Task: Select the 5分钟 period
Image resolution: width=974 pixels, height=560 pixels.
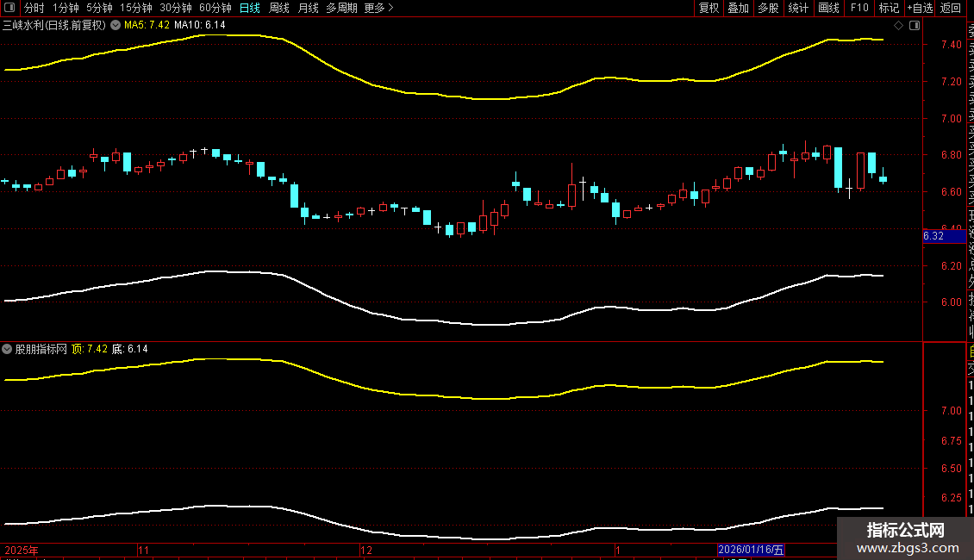Action: (99, 8)
